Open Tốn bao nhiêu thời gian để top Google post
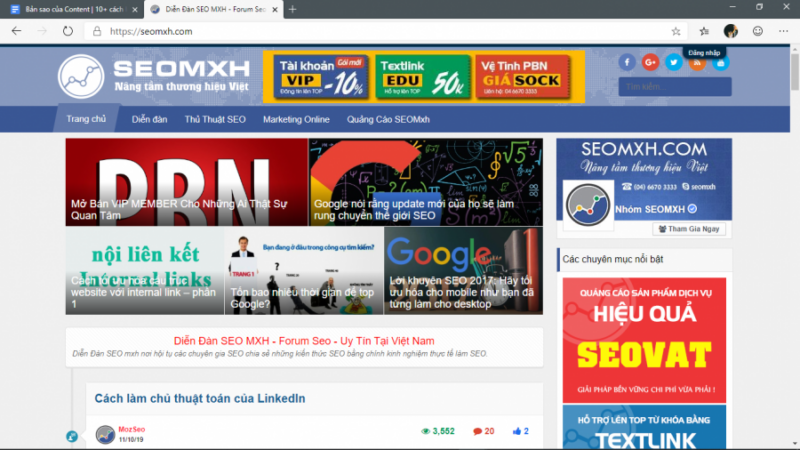The width and height of the screenshot is (800, 450). [304, 270]
